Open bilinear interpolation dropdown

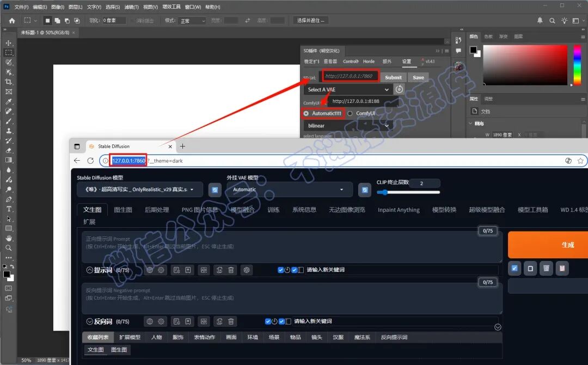[348, 126]
